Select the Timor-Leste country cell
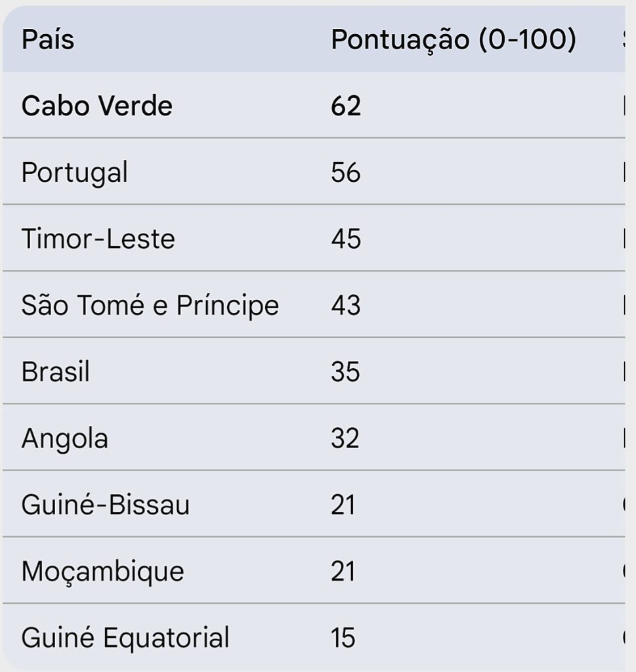Screen dimensions: 636x672 coord(98,239)
